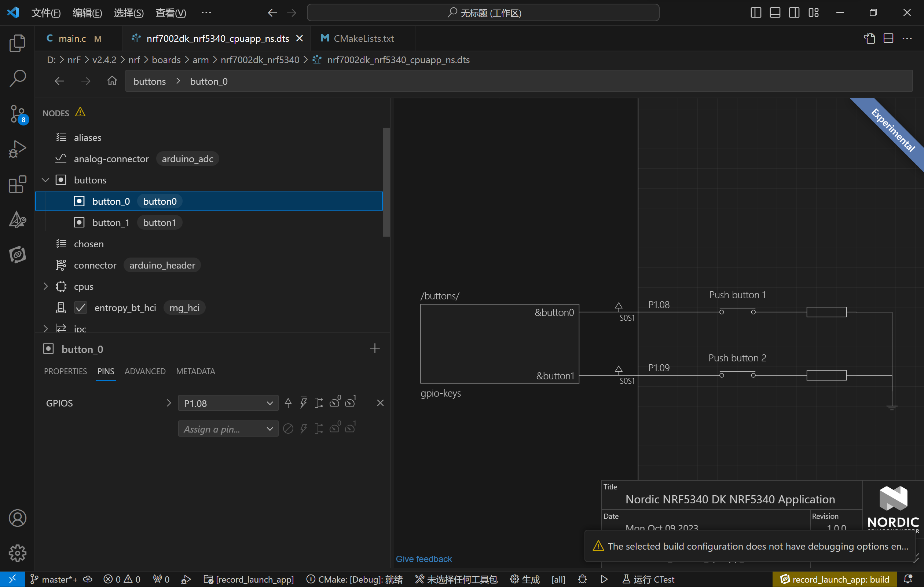Click the master*+ branch indicator
The width and height of the screenshot is (924, 587).
(54, 579)
